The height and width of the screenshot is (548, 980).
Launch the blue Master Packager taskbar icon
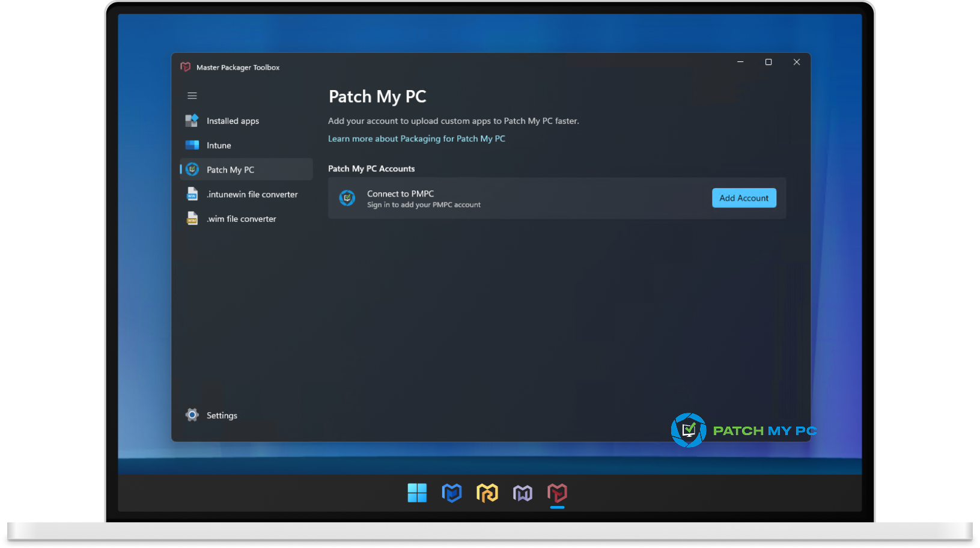[x=452, y=493]
